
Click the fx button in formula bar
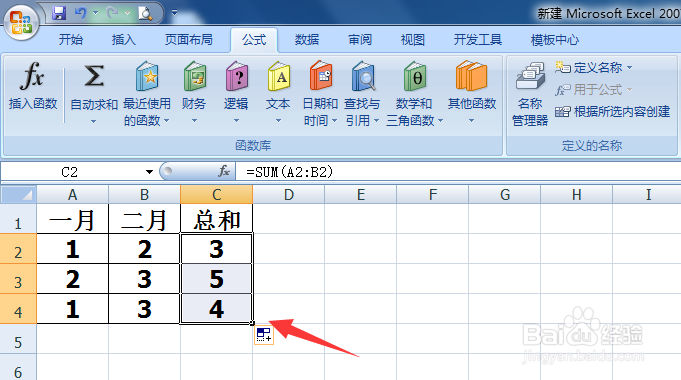[224, 172]
